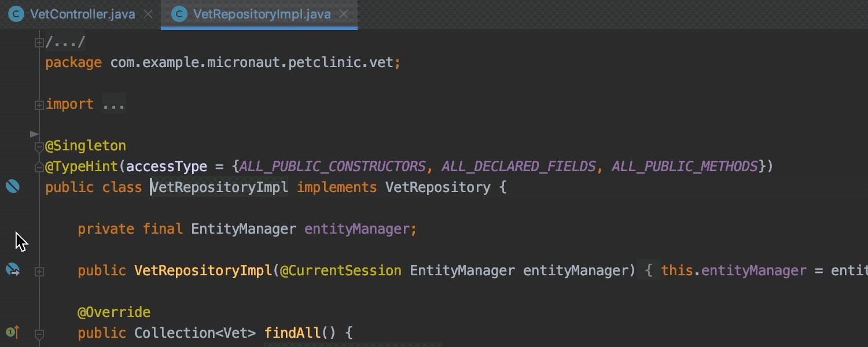
Task: Close the VetRepositoryImpl.java tab
Action: click(344, 14)
